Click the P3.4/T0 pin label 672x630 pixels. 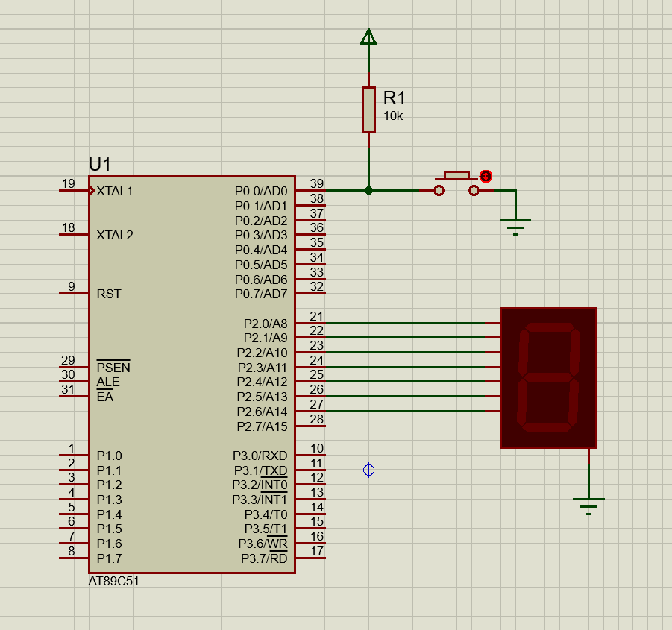(266, 514)
